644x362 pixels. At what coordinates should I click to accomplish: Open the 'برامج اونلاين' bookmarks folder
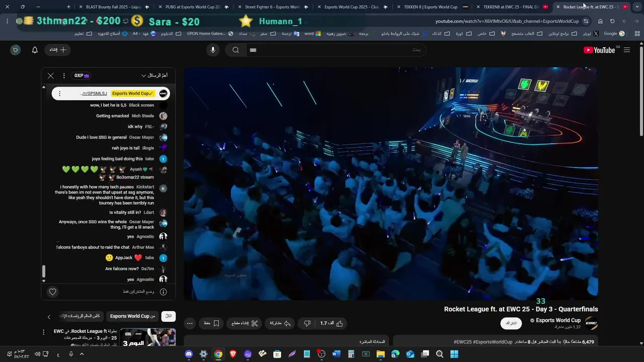(563, 34)
